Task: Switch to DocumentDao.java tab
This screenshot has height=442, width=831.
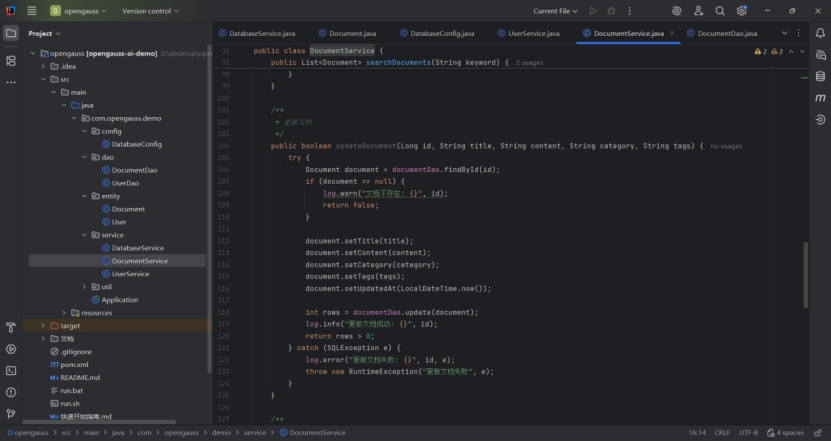Action: click(722, 33)
